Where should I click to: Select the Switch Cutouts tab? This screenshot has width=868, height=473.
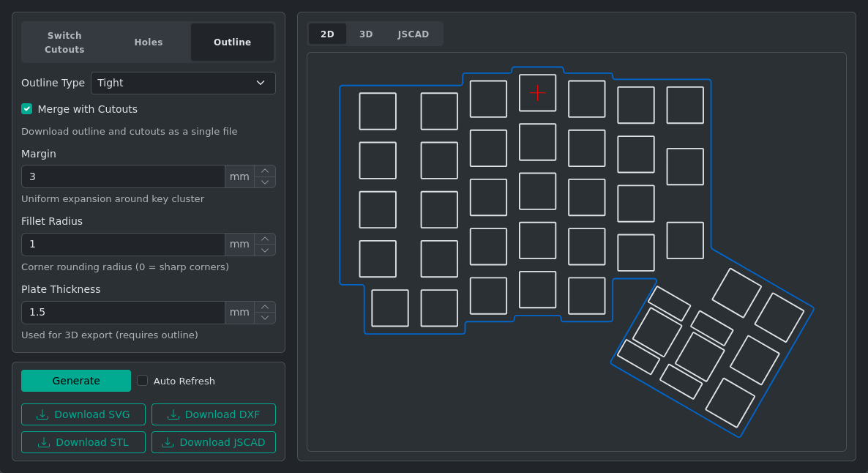coord(64,42)
